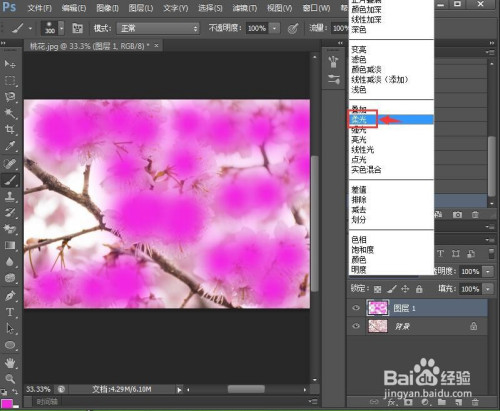The image size is (500, 411).
Task: Open 填充 fill dropdown arrow
Action: (488, 289)
